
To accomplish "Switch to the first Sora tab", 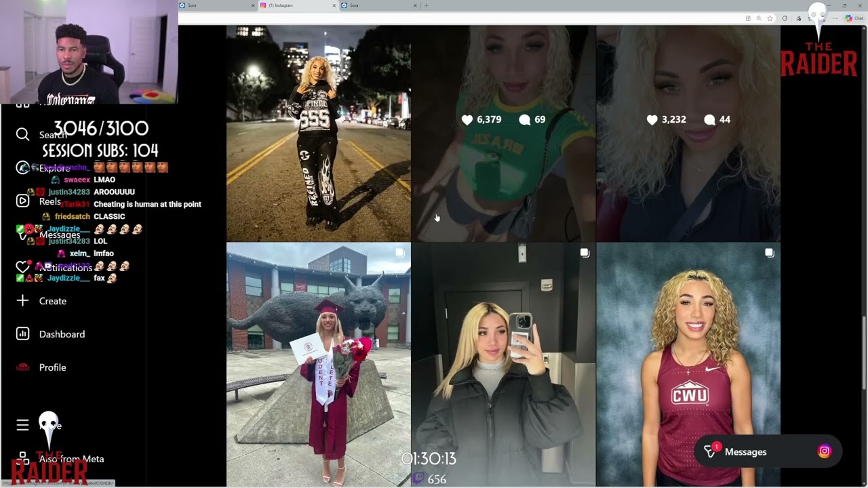I will pyautogui.click(x=217, y=5).
